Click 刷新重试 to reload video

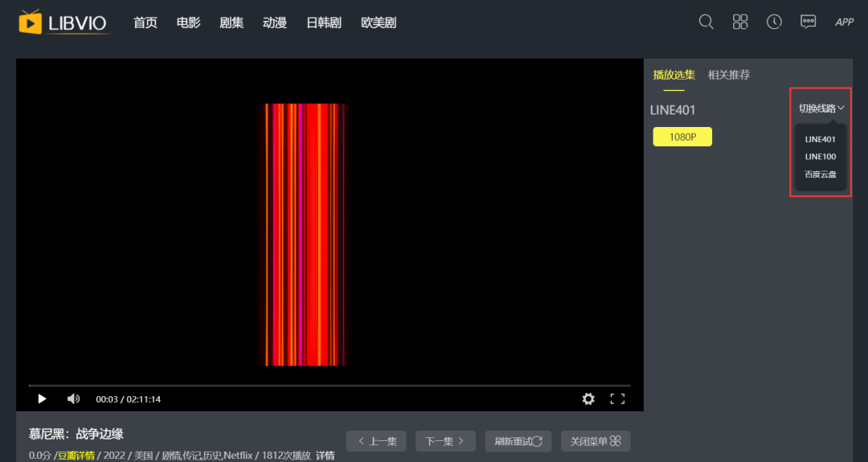(x=518, y=441)
